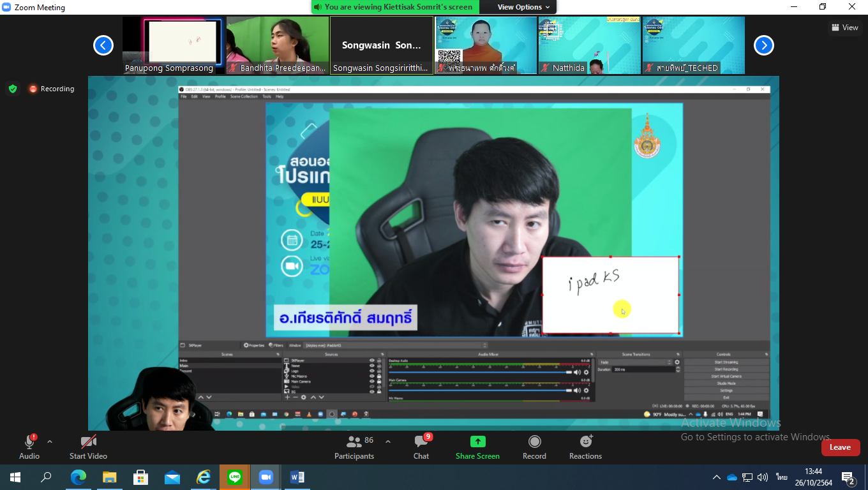
Task: Open the Reactions menu
Action: click(x=585, y=447)
